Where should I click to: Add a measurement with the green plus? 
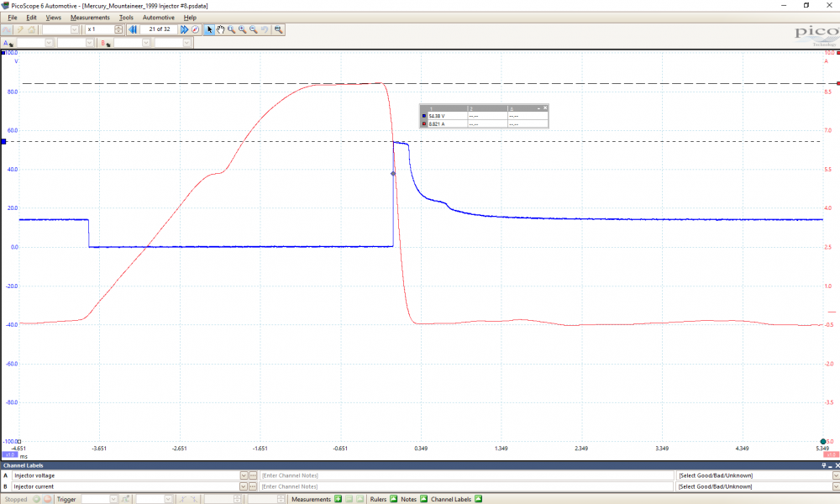338,499
